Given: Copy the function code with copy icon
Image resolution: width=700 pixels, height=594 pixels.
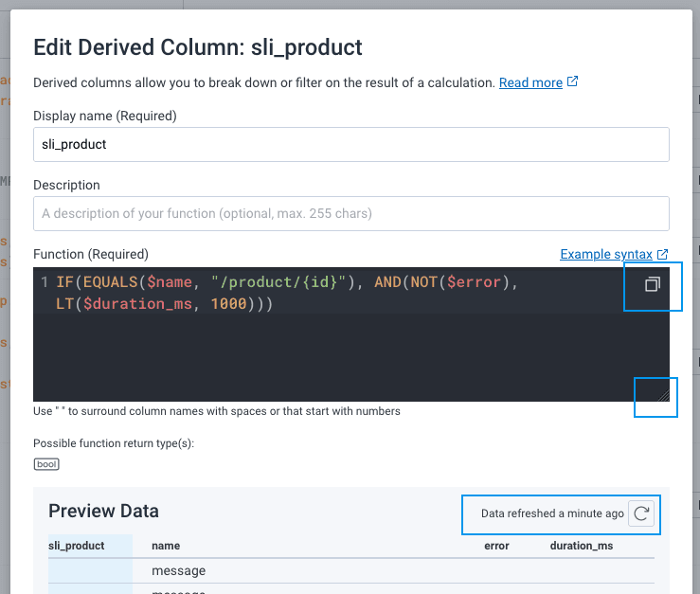Looking at the screenshot, I should [x=652, y=284].
